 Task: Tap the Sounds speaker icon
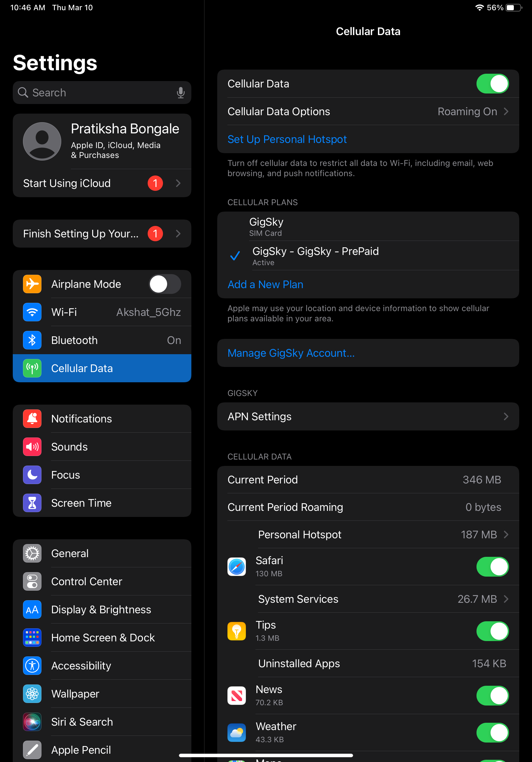32,447
